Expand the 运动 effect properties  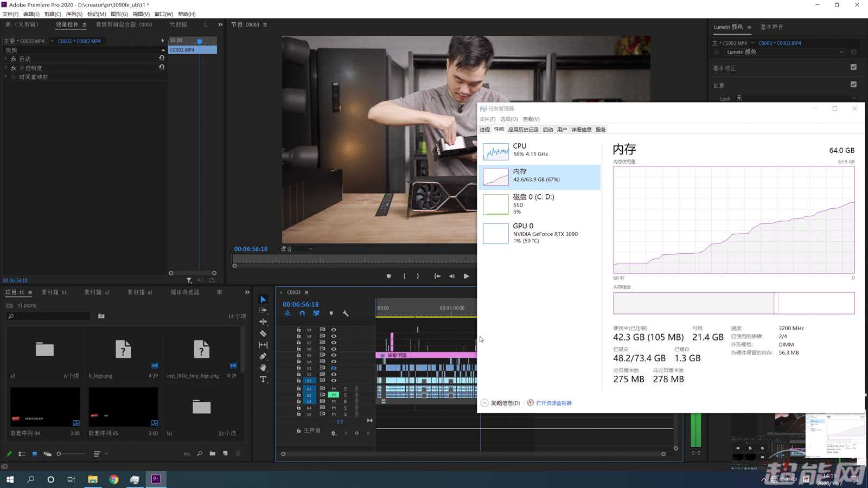point(6,59)
